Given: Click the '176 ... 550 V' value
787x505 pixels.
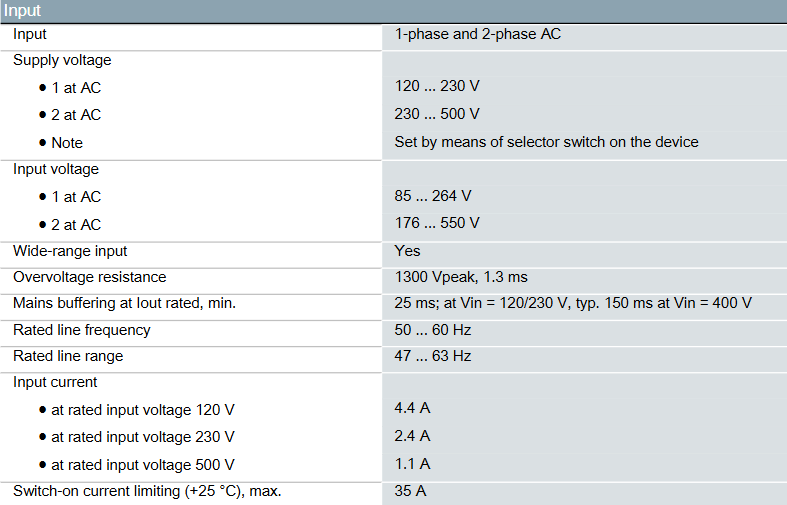Looking at the screenshot, I should click(437, 223).
